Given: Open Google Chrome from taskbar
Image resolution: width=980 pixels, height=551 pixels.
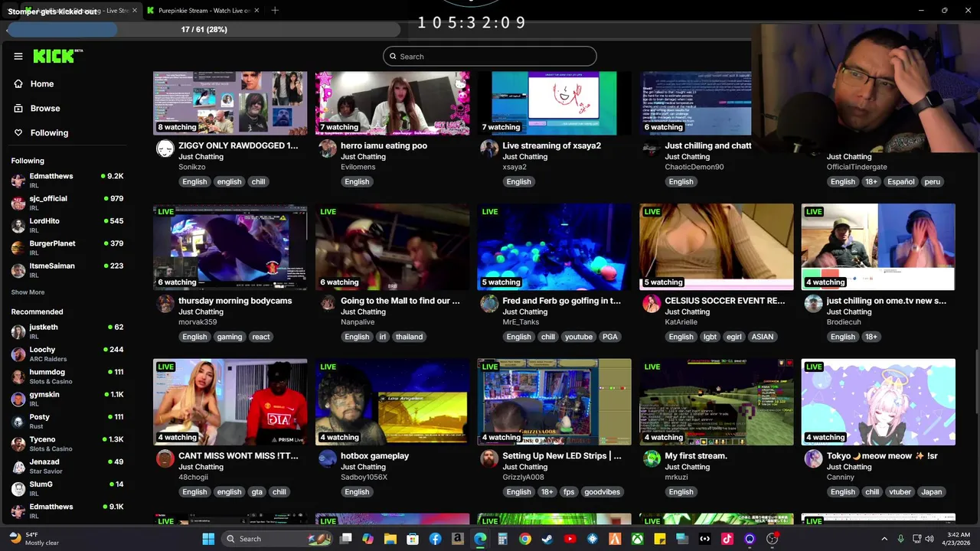Looking at the screenshot, I should pyautogui.click(x=524, y=539).
